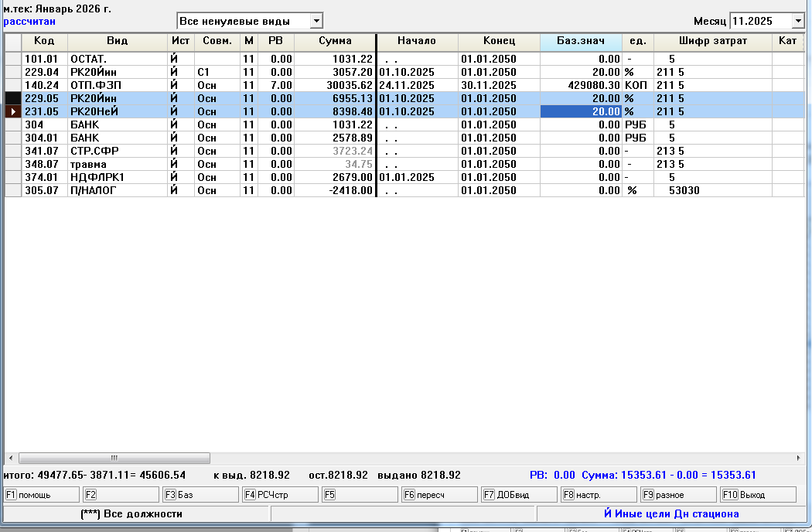The width and height of the screenshot is (812, 532).
Task: Click the current row indicator arrow
Action: (12, 111)
